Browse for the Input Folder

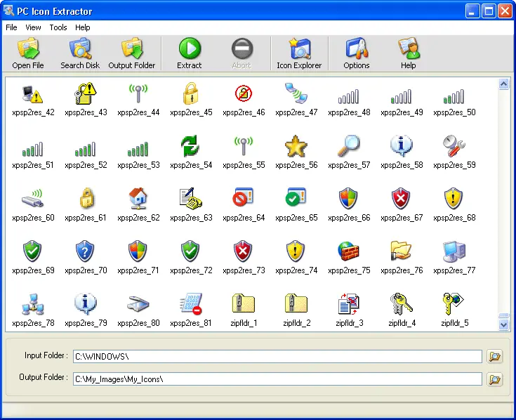pos(495,357)
